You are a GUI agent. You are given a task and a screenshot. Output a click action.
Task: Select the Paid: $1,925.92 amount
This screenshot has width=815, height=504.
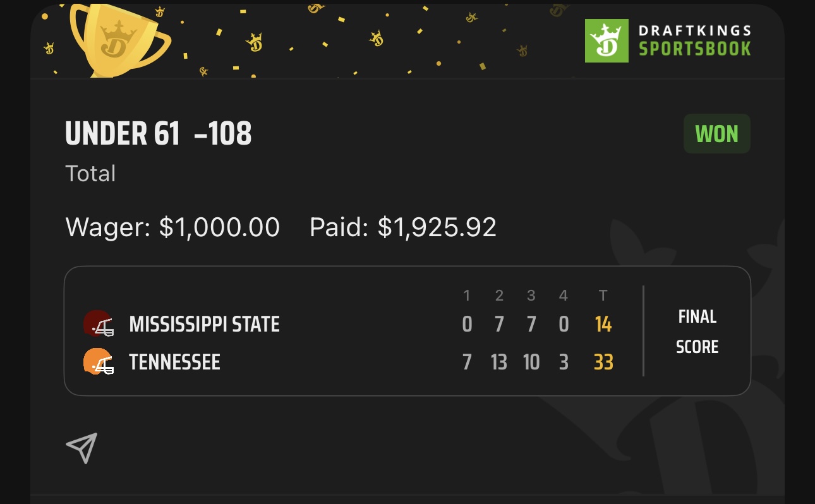tap(402, 227)
